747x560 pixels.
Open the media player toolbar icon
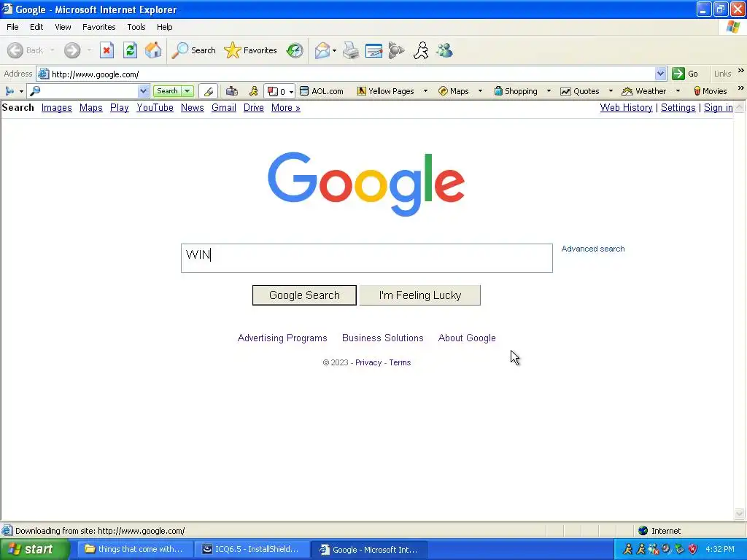coord(396,50)
